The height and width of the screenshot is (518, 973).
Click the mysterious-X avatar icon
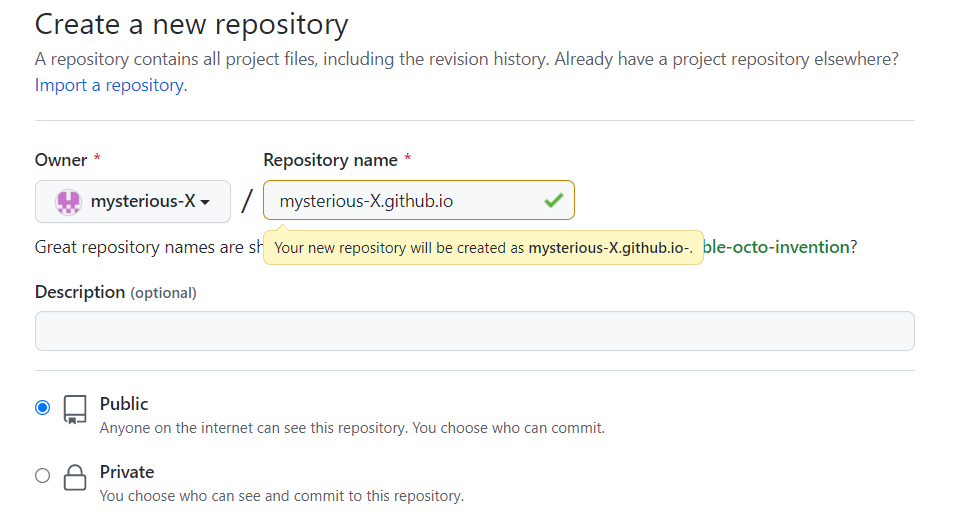pos(67,201)
